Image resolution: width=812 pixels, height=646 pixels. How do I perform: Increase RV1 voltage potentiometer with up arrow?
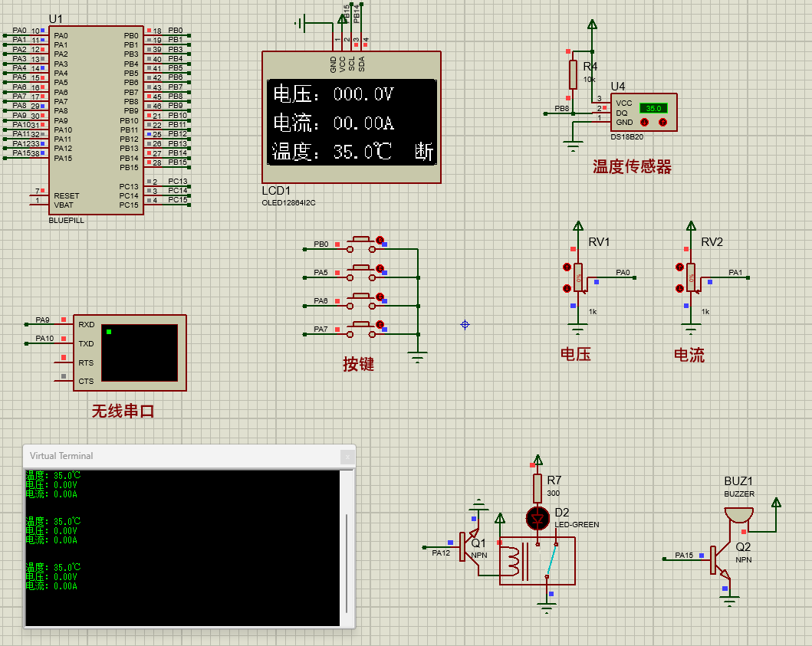point(567,267)
